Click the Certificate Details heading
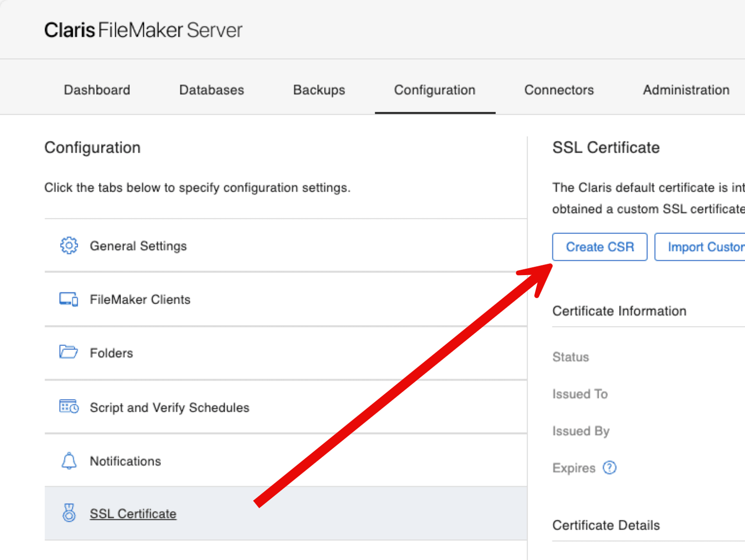Viewport: 745px width, 560px height. pyautogui.click(x=606, y=525)
